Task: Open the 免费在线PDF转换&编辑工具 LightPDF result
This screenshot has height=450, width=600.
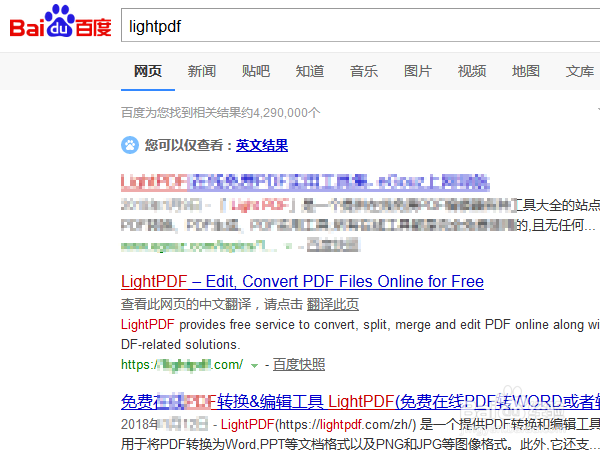Action: coord(360,402)
